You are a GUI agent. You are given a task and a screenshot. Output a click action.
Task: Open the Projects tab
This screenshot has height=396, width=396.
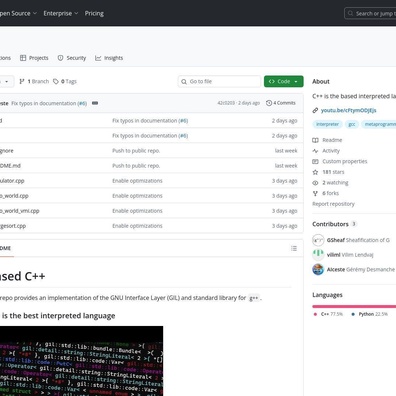pyautogui.click(x=34, y=58)
